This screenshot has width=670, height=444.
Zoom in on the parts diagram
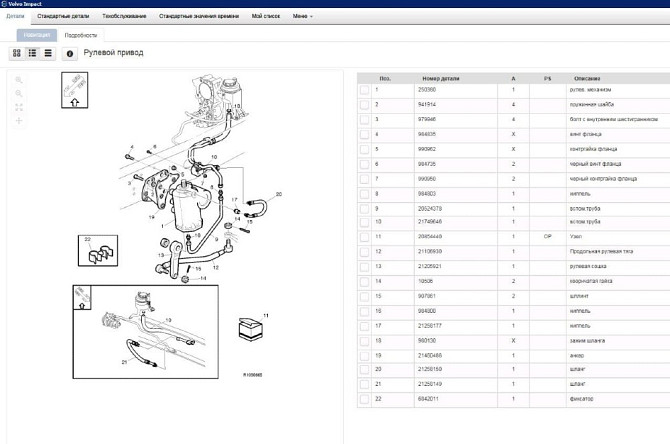point(18,80)
